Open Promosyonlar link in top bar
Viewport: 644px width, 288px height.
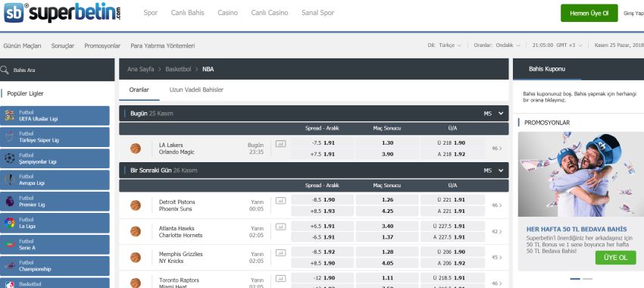pyautogui.click(x=102, y=45)
